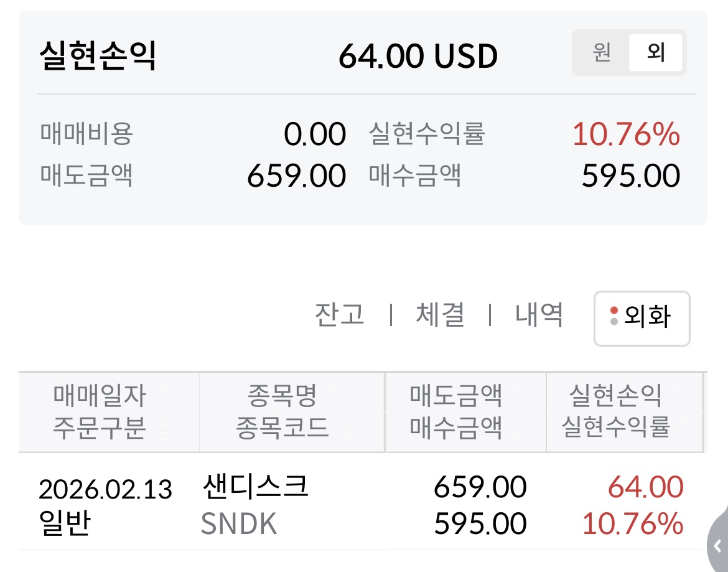The width and height of the screenshot is (728, 572).
Task: Click the 주문구분 sort arrows icon
Action: [x=162, y=428]
